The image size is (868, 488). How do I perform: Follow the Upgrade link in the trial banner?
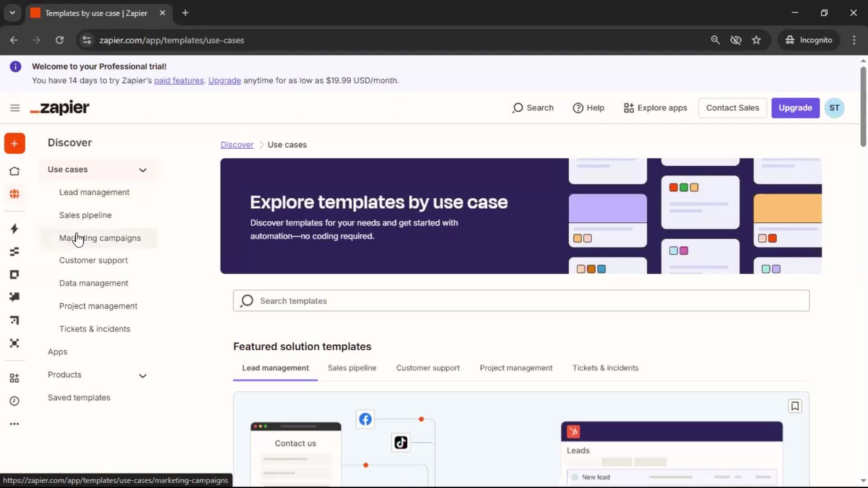pyautogui.click(x=225, y=80)
